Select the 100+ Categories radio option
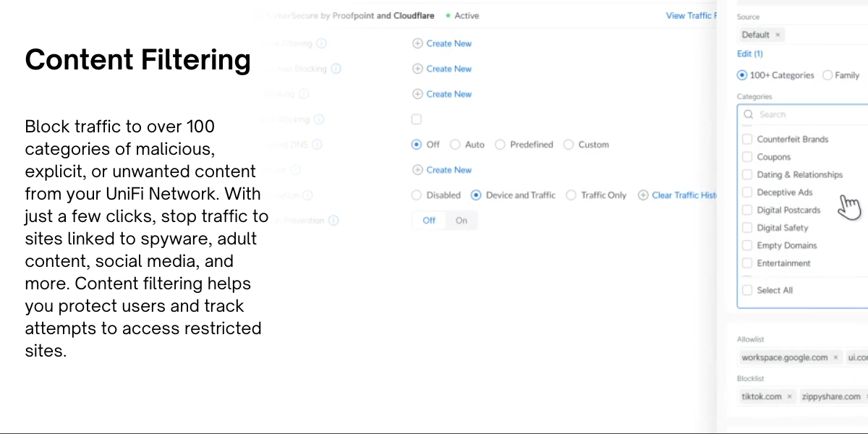 (x=742, y=75)
